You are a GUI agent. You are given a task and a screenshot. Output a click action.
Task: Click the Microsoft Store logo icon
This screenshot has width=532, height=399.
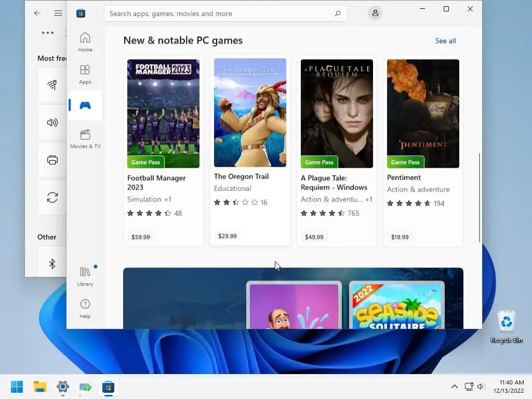pyautogui.click(x=81, y=14)
